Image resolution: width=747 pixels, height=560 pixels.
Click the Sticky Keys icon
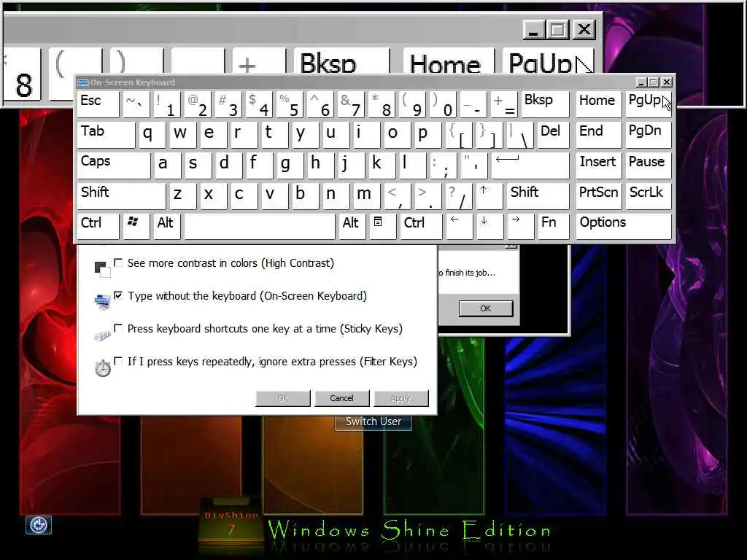[102, 335]
